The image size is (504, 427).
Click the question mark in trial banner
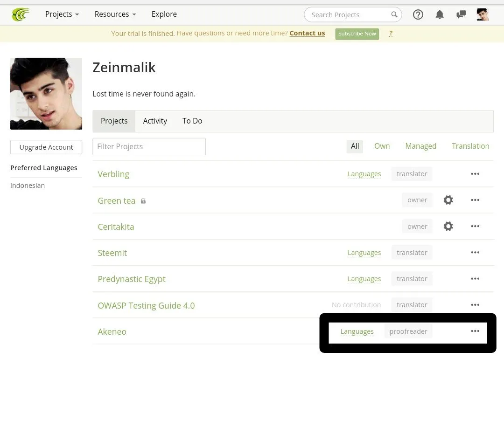(391, 34)
